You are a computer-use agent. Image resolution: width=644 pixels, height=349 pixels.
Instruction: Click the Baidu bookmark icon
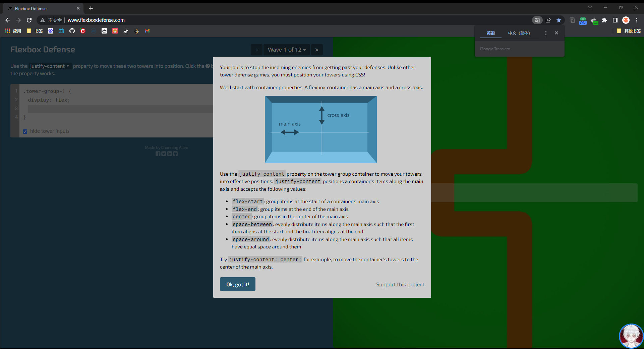51,31
